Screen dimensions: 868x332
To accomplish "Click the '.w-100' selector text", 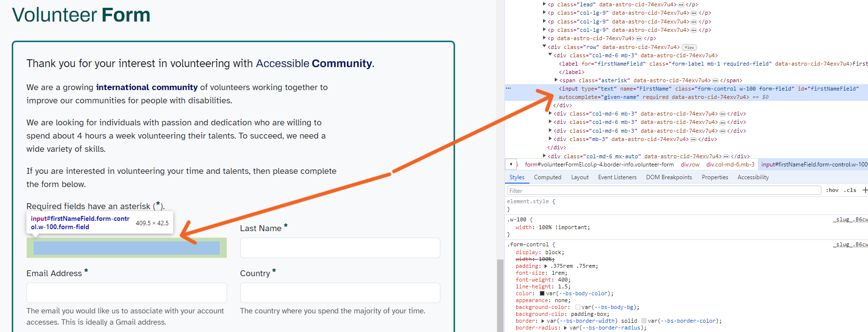I will (x=517, y=219).
